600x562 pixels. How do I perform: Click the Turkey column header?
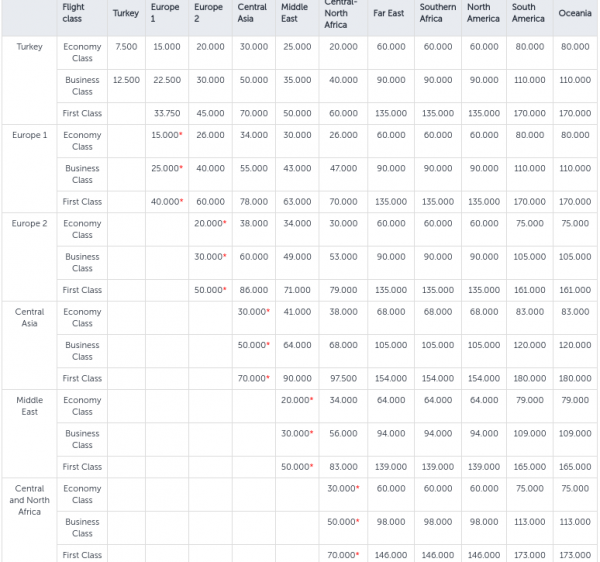(x=126, y=13)
